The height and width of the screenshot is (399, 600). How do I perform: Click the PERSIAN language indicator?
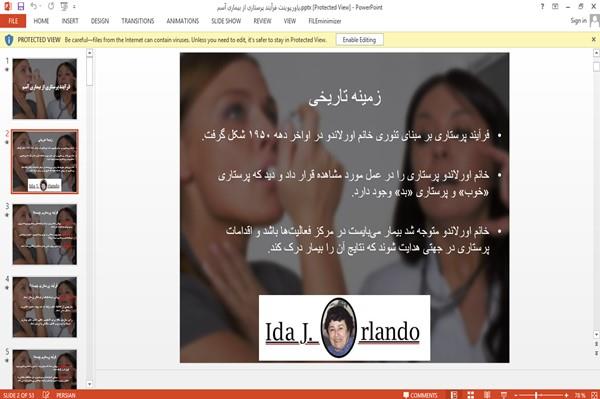pos(65,395)
